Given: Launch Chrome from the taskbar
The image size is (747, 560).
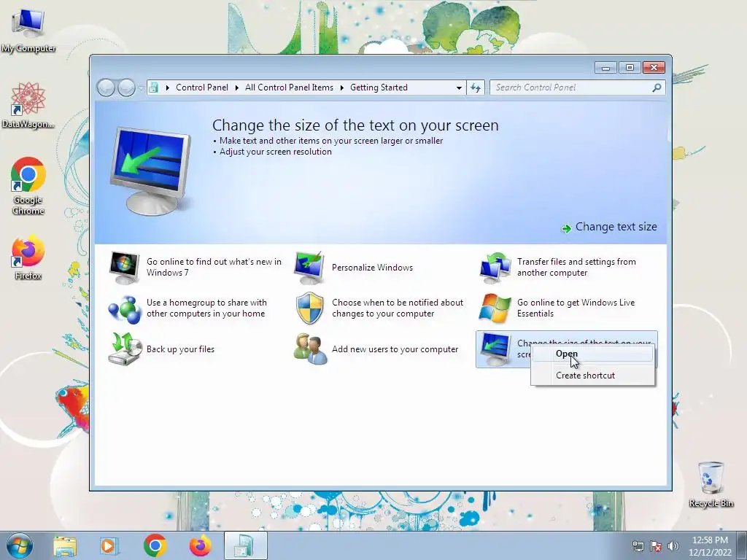Looking at the screenshot, I should tap(155, 545).
